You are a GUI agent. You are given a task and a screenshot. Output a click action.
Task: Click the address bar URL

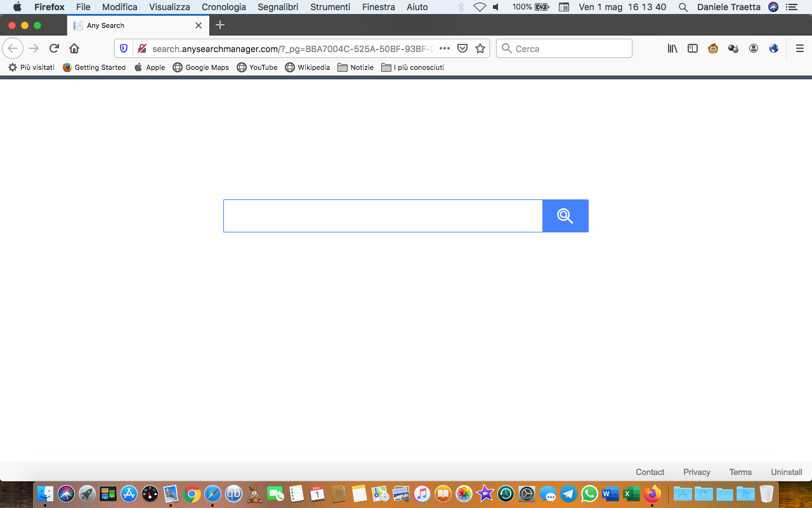[292, 49]
